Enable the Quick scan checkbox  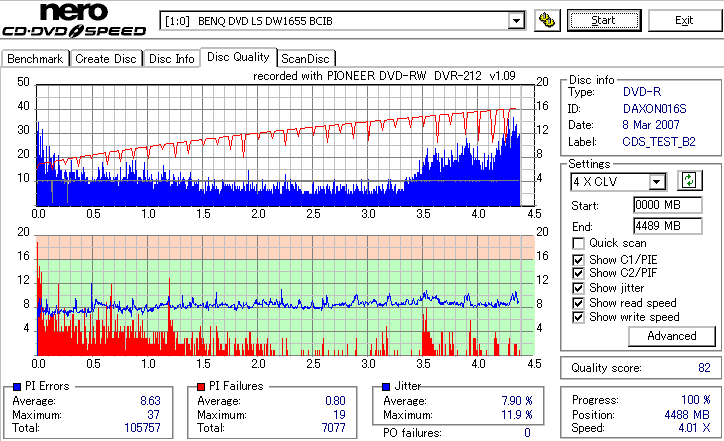click(x=578, y=243)
